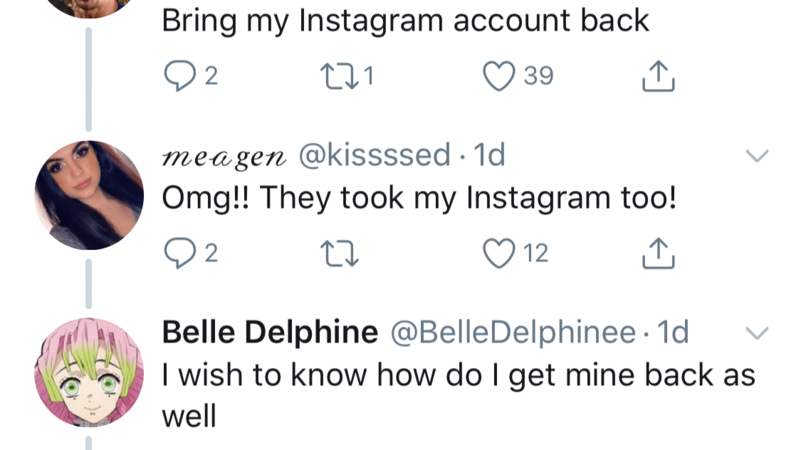This screenshot has height=450, width=800.
Task: Expand the chevron menu on Belle Delphine's tweet
Action: (757, 333)
